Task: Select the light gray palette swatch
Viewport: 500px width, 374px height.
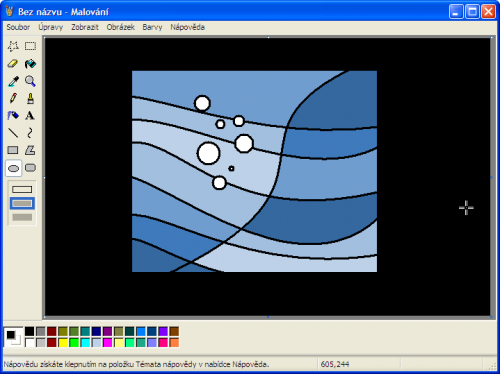Action: [41, 342]
